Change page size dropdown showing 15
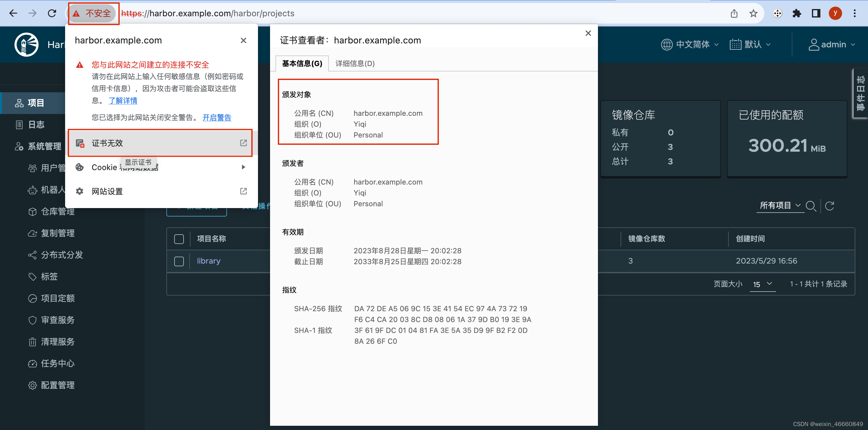 pyautogui.click(x=762, y=284)
